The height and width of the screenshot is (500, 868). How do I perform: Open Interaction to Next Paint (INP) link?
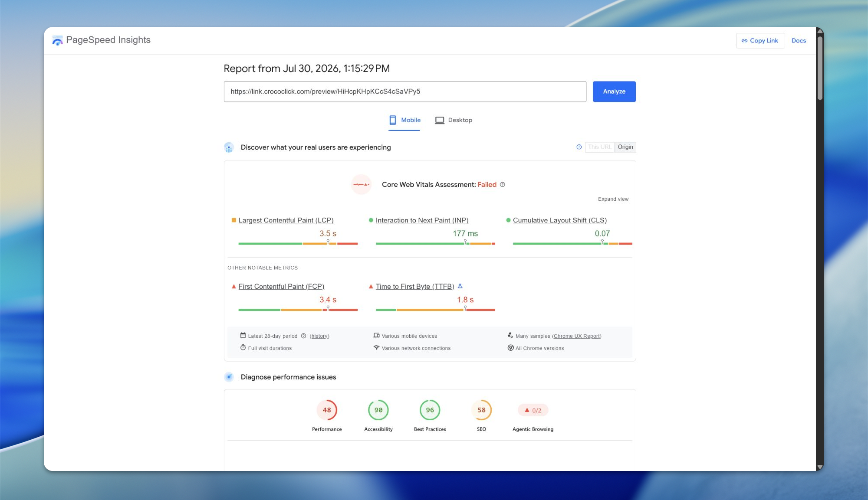(422, 220)
